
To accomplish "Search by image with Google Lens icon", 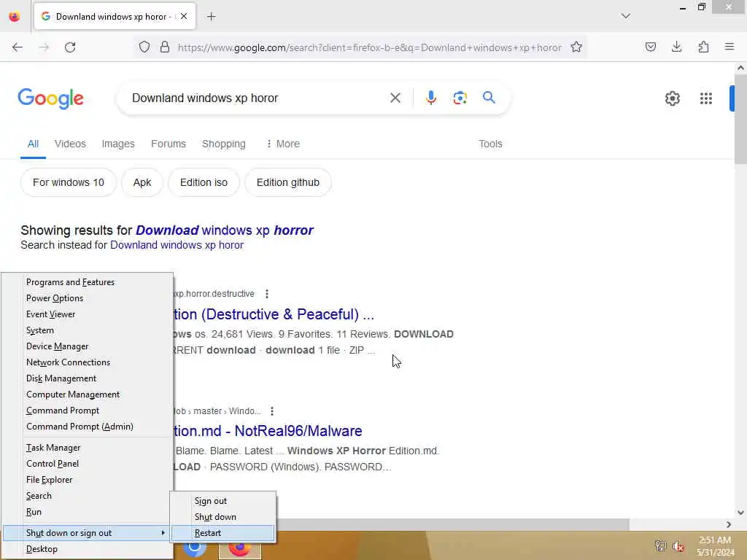I will pyautogui.click(x=460, y=98).
